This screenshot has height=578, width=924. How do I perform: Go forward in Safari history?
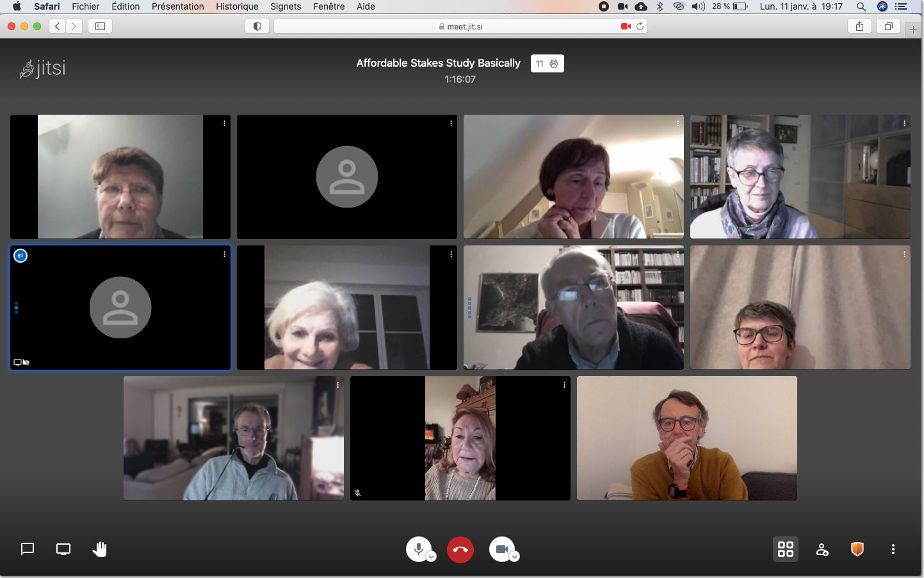tap(74, 26)
